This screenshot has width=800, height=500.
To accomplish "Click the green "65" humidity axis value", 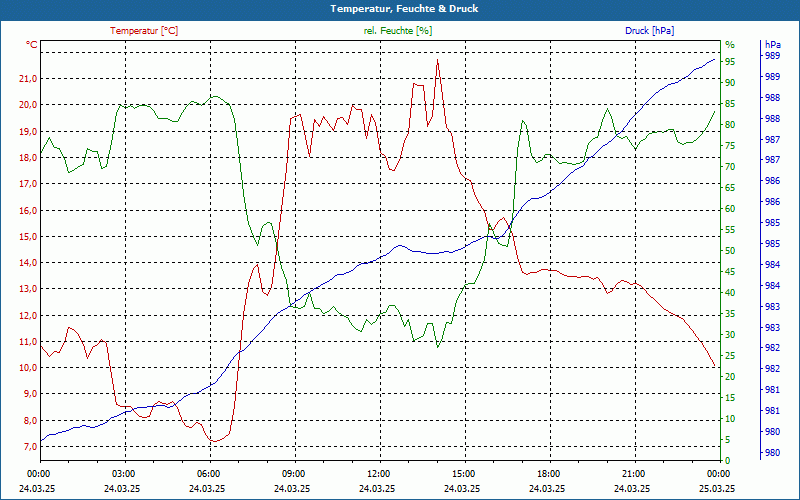I will pos(730,188).
